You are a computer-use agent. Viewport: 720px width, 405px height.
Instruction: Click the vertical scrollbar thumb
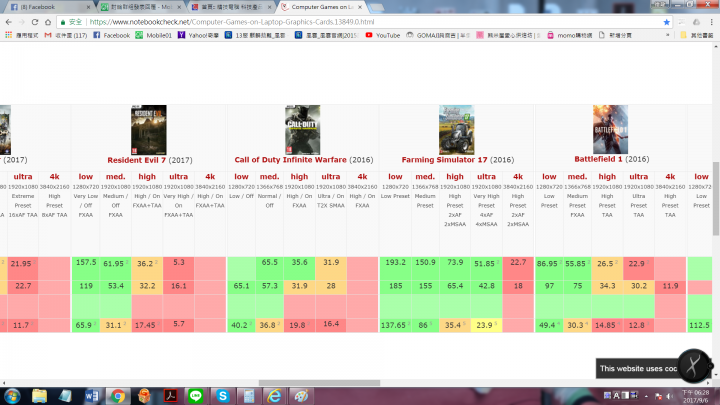click(716, 198)
